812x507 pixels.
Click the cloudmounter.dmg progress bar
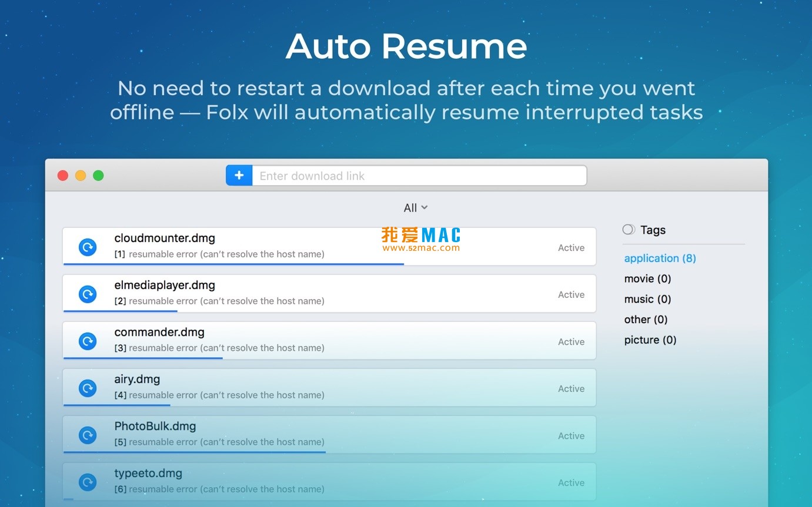coord(233,264)
